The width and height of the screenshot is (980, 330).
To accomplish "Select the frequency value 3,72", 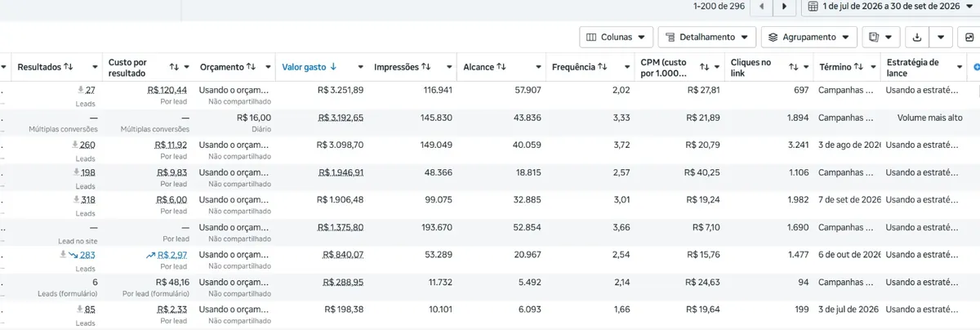I will 621,145.
